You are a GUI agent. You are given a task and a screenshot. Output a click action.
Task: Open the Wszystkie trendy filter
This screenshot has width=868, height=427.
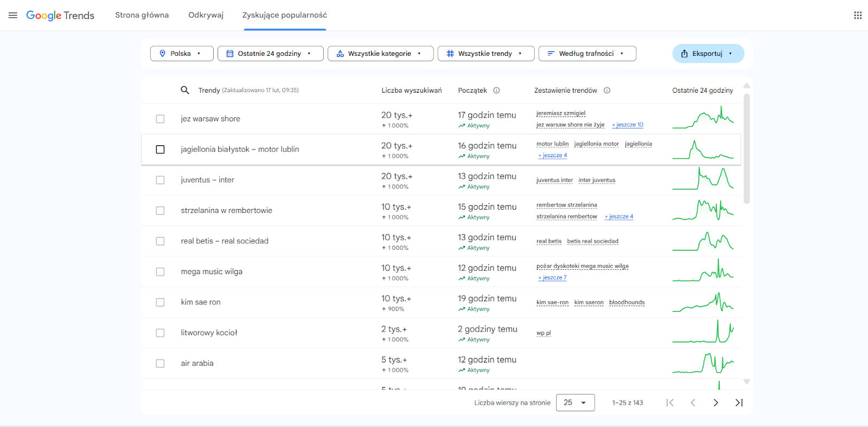(486, 54)
